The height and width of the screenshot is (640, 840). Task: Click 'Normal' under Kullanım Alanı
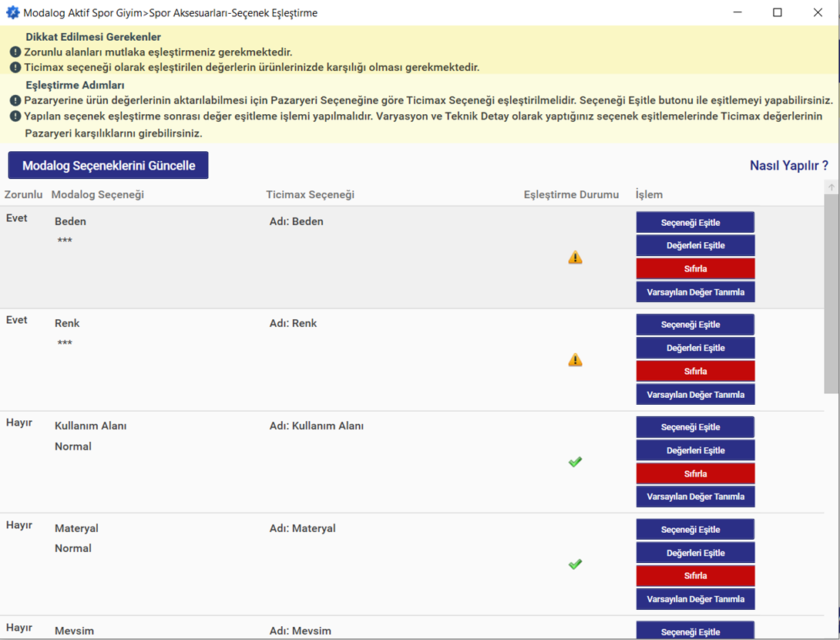pyautogui.click(x=73, y=446)
